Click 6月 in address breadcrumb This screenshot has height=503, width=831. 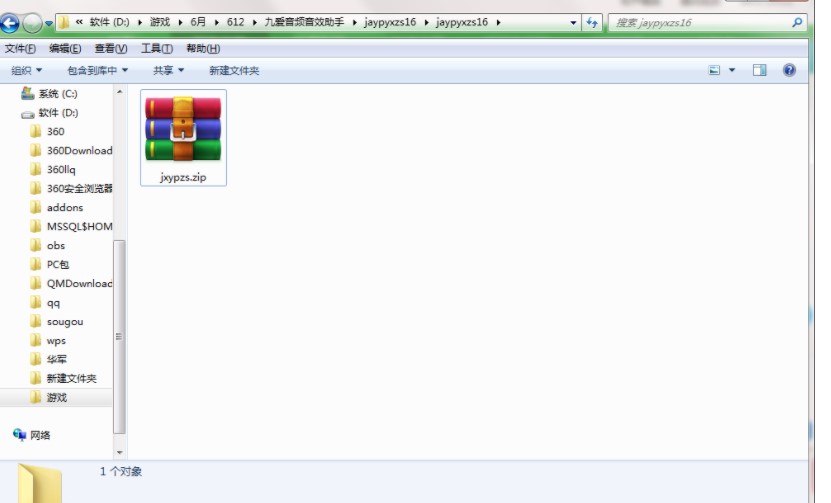click(x=198, y=22)
